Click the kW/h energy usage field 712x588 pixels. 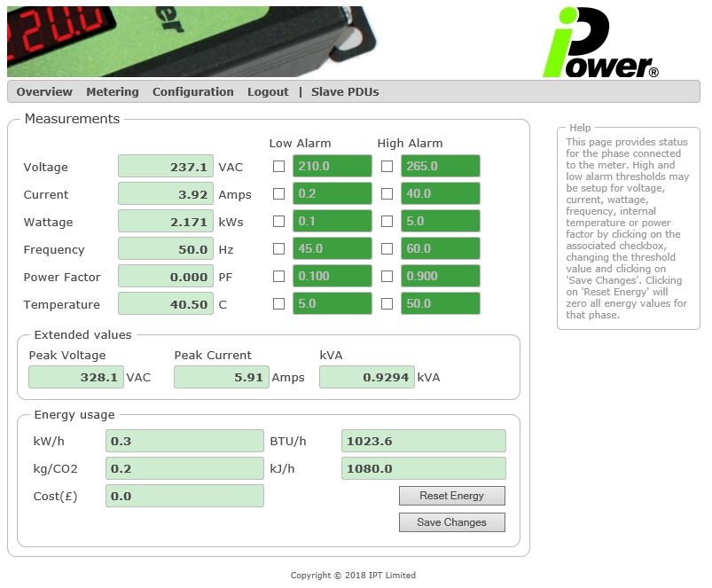[x=184, y=441]
